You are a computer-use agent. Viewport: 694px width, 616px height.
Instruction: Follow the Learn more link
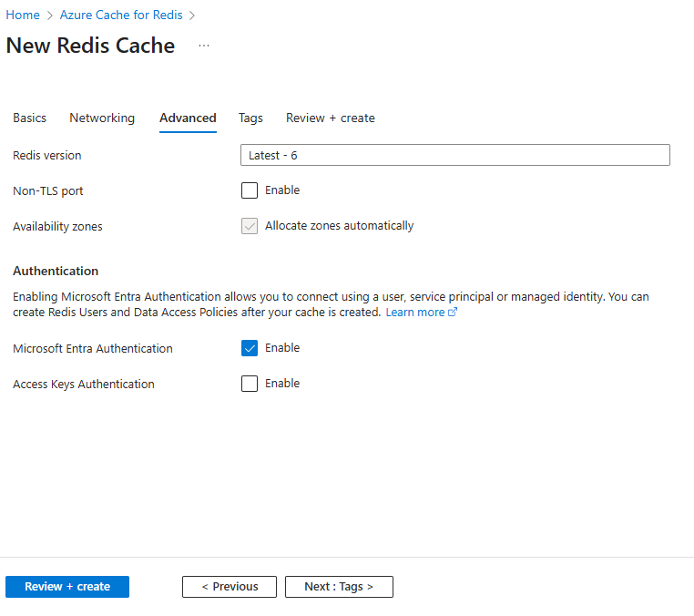click(x=415, y=313)
